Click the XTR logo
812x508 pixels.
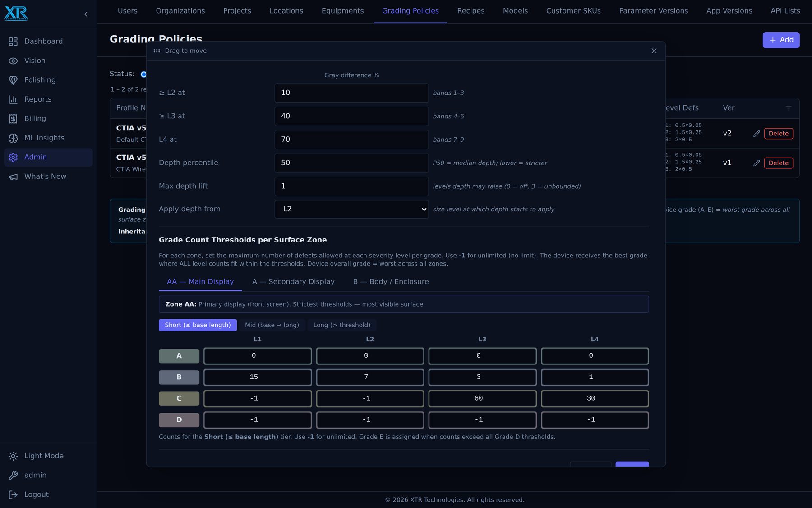coord(16,14)
